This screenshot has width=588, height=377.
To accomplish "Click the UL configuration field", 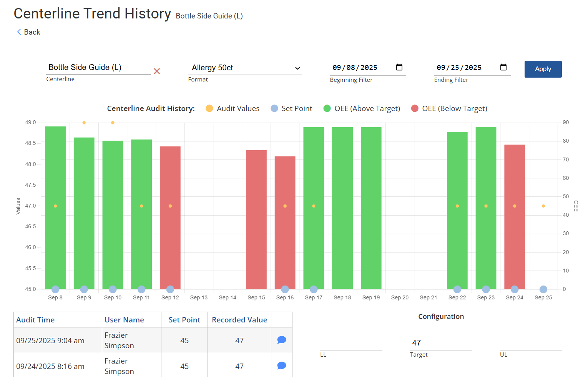I will tap(531, 343).
